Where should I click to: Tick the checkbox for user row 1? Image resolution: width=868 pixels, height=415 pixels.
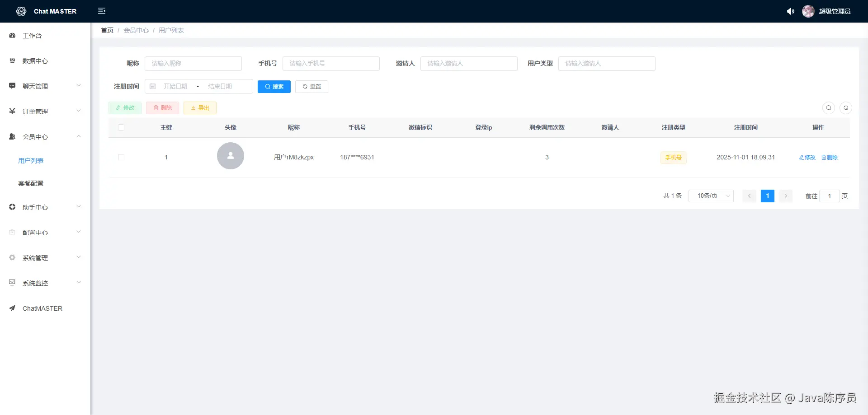click(121, 157)
